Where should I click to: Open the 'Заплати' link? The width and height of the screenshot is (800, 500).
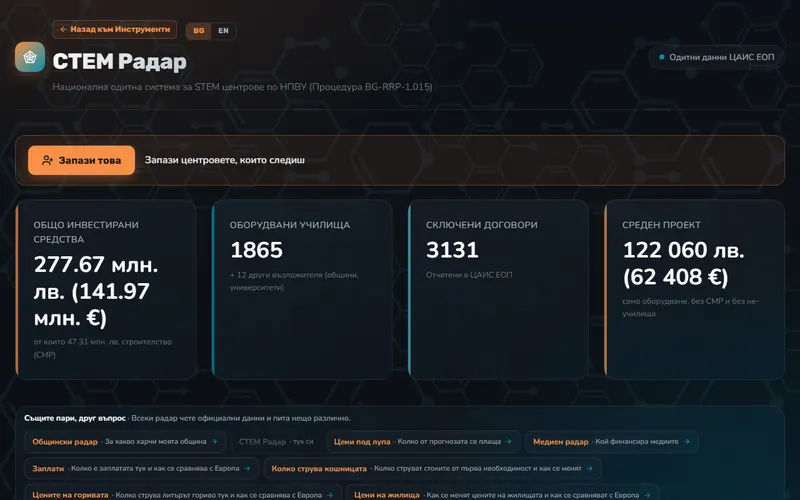[x=142, y=468]
